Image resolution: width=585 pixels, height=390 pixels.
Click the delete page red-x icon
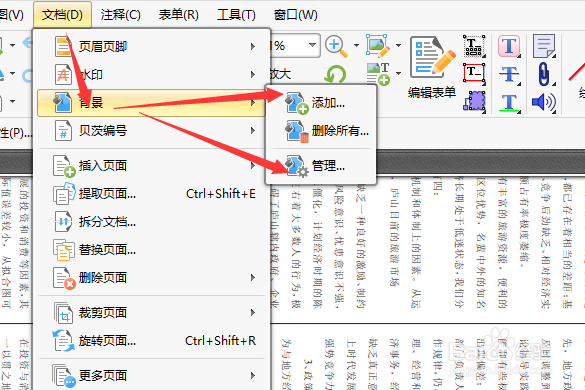click(64, 278)
